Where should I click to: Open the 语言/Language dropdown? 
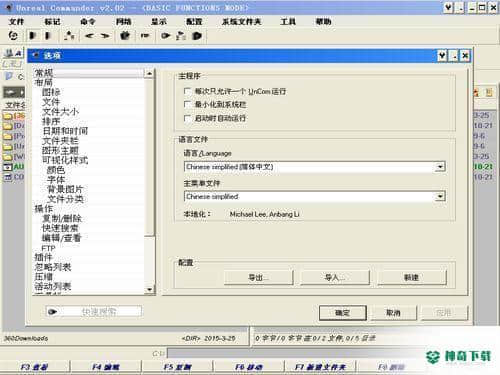pyautogui.click(x=440, y=167)
